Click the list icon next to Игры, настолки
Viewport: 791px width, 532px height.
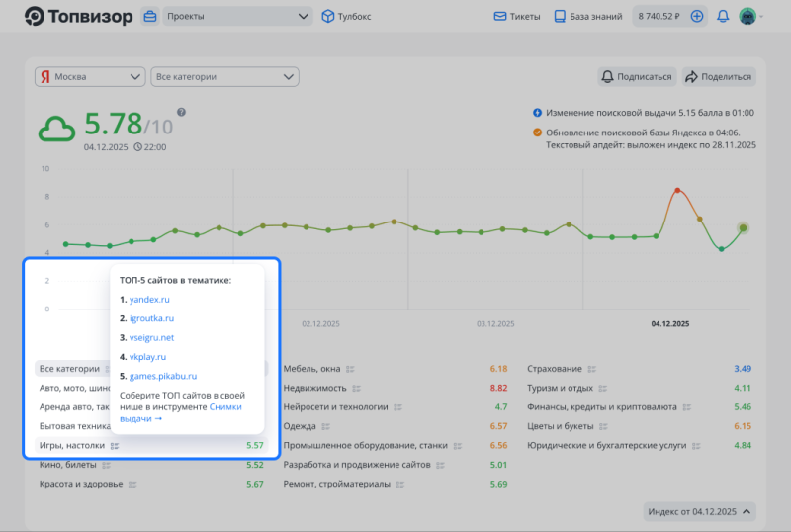click(115, 446)
